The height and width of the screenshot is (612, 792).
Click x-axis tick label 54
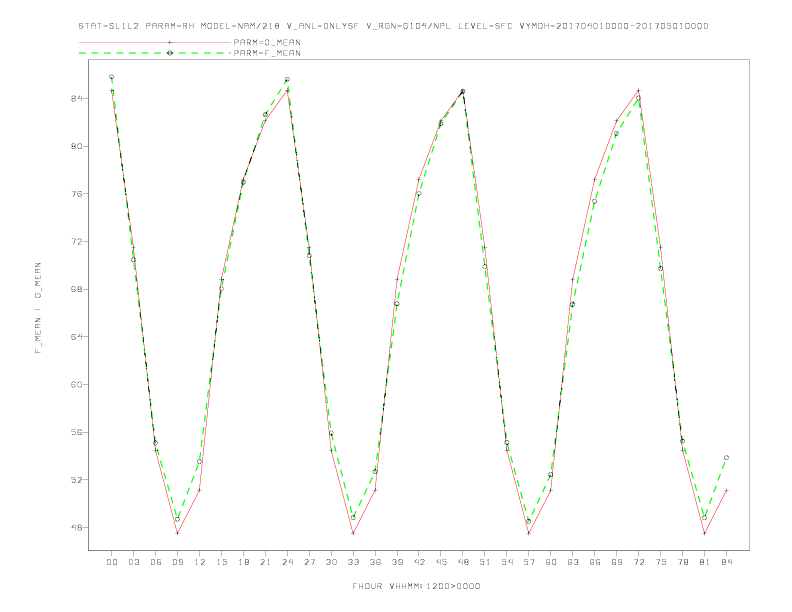click(x=507, y=562)
